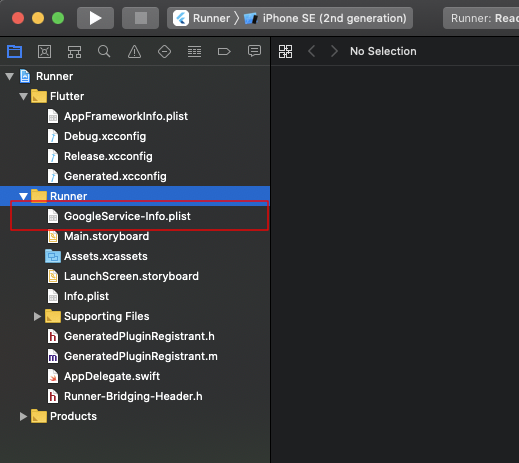Image resolution: width=519 pixels, height=463 pixels.
Task: Open LaunchScreen.storyboard
Action: coord(123,276)
